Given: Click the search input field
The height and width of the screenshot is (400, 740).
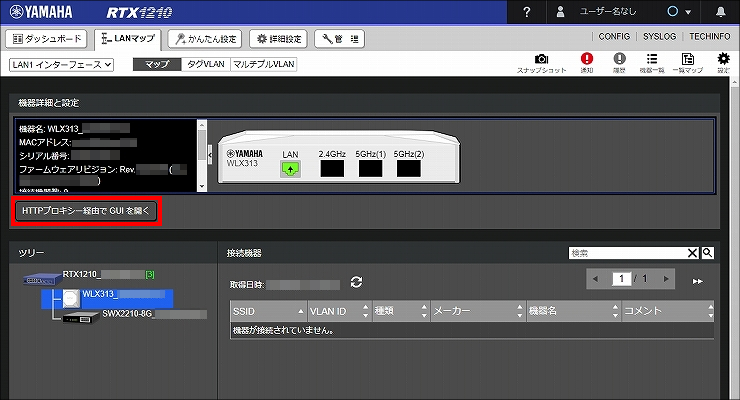Looking at the screenshot, I should click(628, 253).
